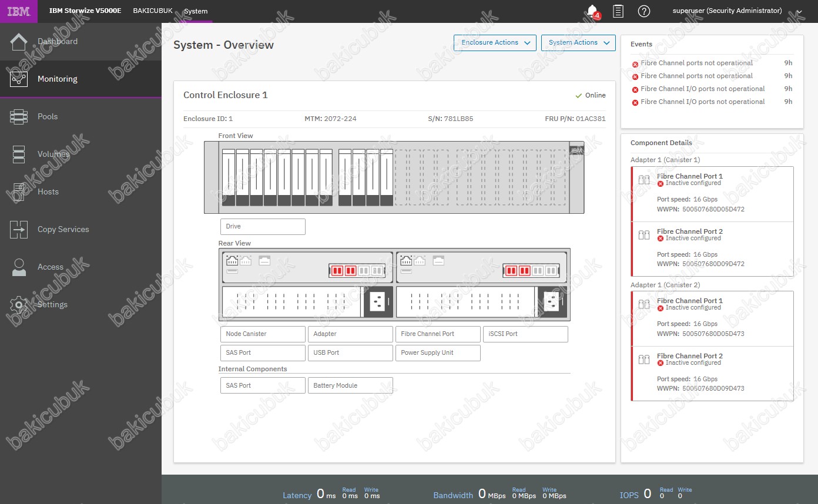Select card with WWPN 500507680D09D473
The height and width of the screenshot is (504, 818).
(712, 374)
